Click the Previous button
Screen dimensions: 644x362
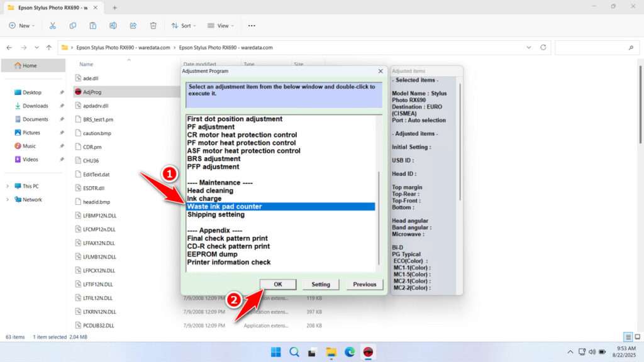(x=365, y=285)
